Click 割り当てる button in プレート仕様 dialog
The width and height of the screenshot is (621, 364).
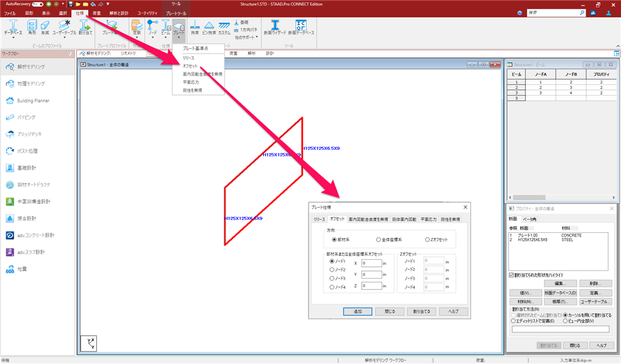(421, 312)
